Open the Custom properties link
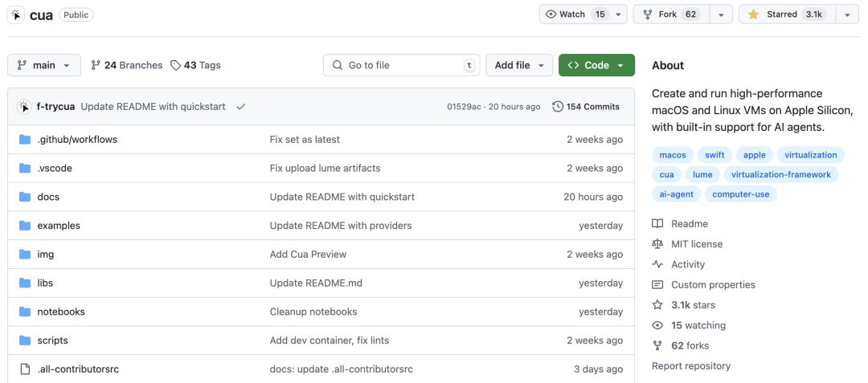868x383 pixels. click(x=713, y=284)
